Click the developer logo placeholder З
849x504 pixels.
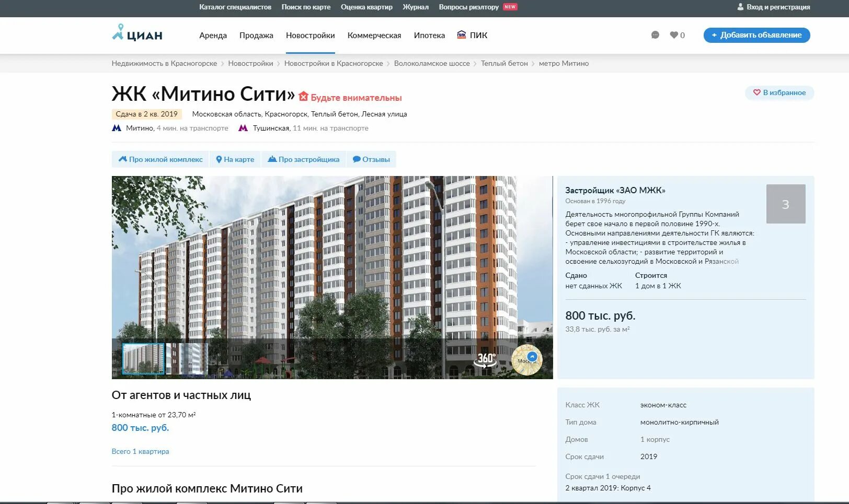[x=786, y=204]
